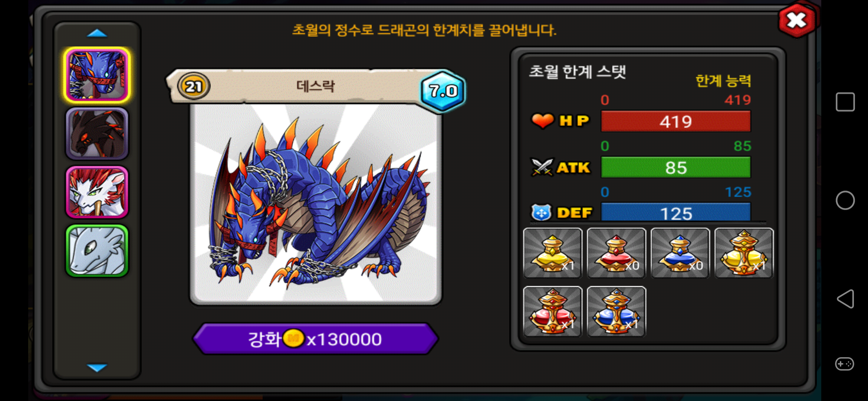Choose the black dragon thumbnail
The width and height of the screenshot is (868, 401).
97,134
